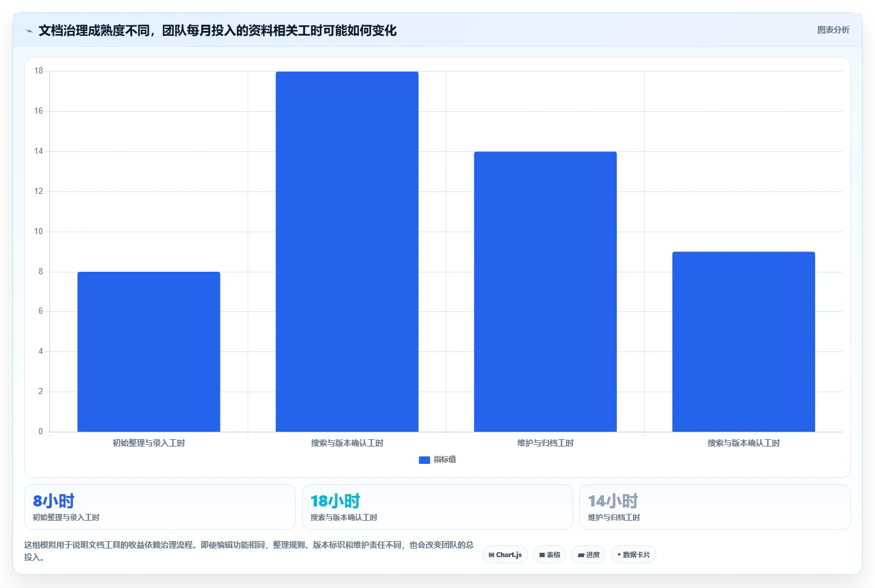The height and width of the screenshot is (588, 875).
Task: Click the 图表分析 label in header
Action: click(x=833, y=30)
